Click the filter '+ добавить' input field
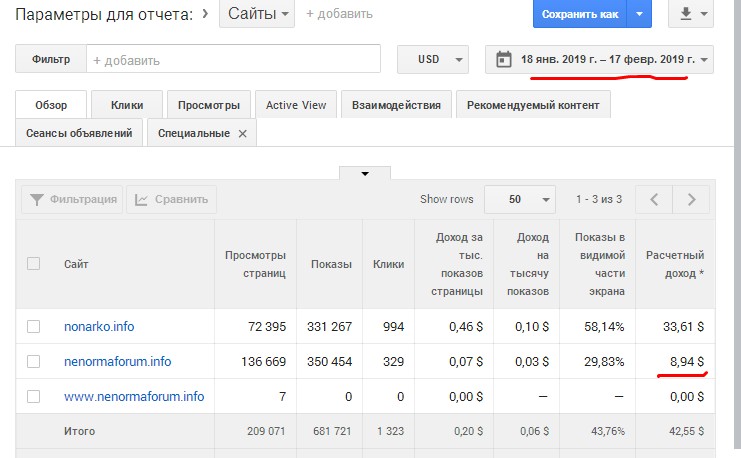The height and width of the screenshot is (458, 741). (x=232, y=60)
